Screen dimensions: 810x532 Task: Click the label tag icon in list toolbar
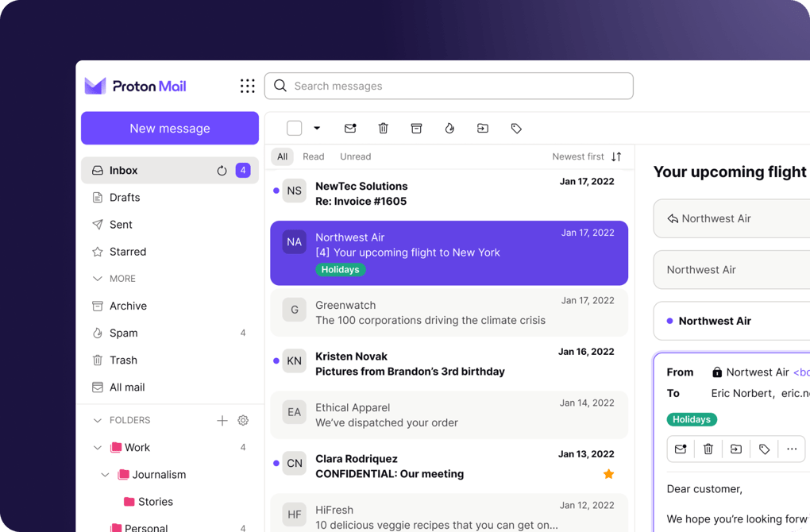(x=516, y=129)
